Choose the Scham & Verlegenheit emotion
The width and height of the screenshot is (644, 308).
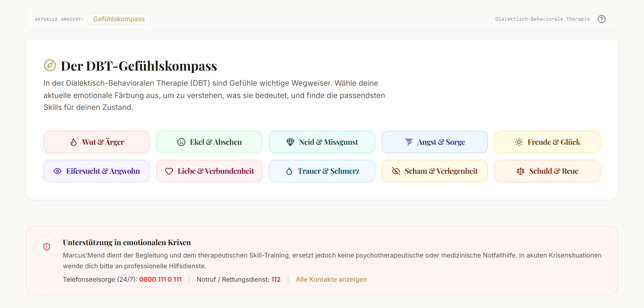(435, 171)
